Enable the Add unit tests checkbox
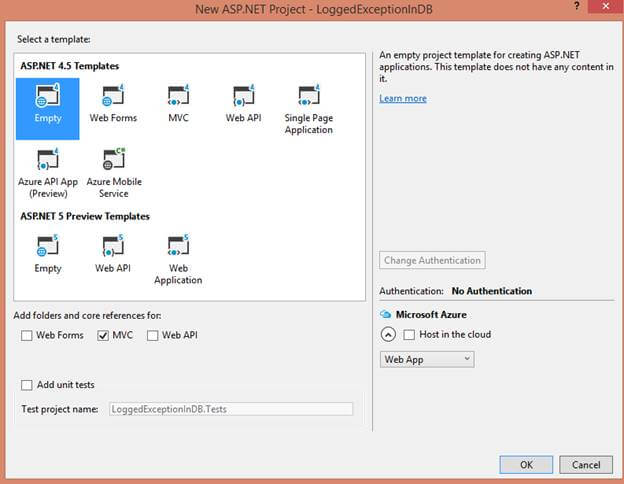The image size is (624, 484). [x=27, y=385]
